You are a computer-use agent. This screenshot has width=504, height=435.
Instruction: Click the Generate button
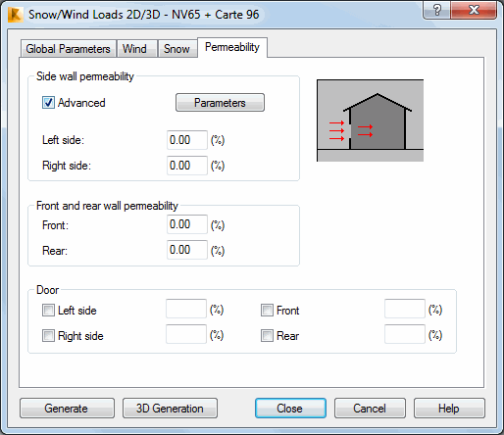67,409
